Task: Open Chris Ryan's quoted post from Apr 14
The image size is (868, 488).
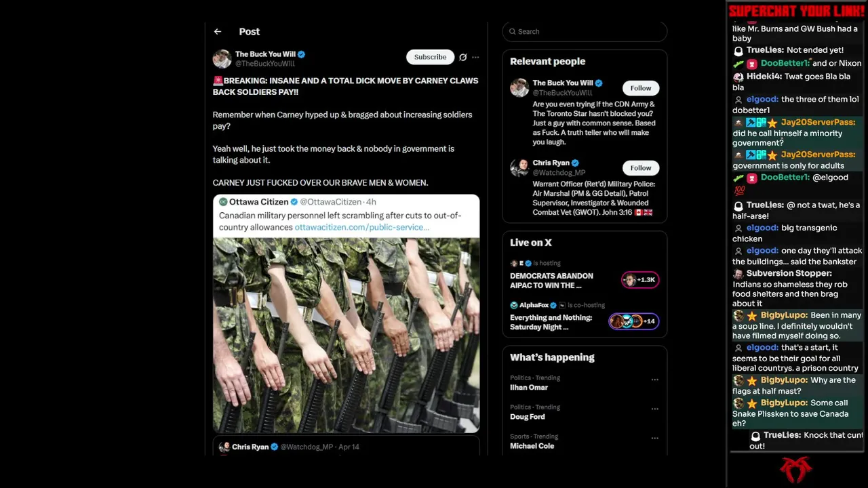Action: tap(346, 447)
